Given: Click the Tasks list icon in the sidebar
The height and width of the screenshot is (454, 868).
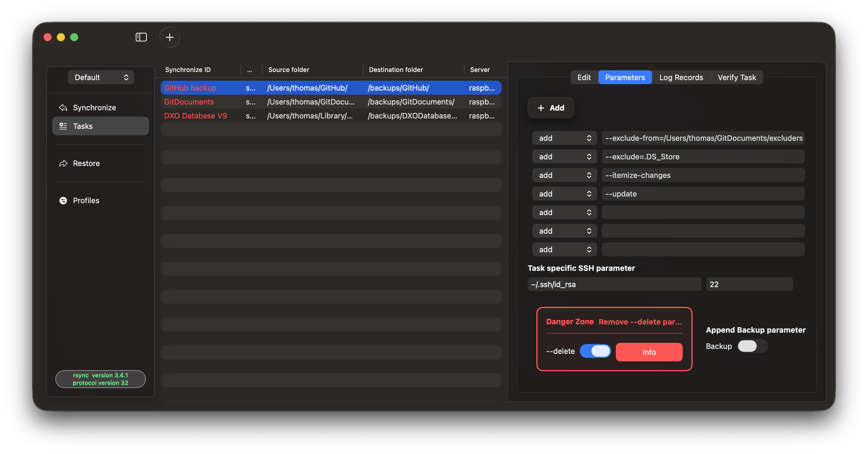Looking at the screenshot, I should 63,126.
